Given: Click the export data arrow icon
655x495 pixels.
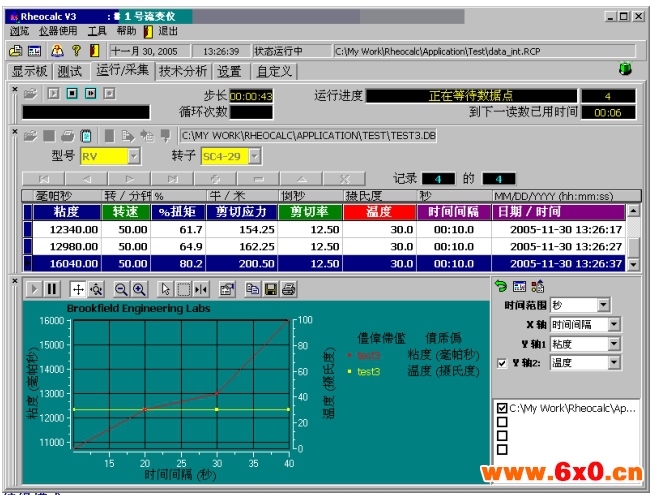Looking at the screenshot, I should (x=128, y=136).
